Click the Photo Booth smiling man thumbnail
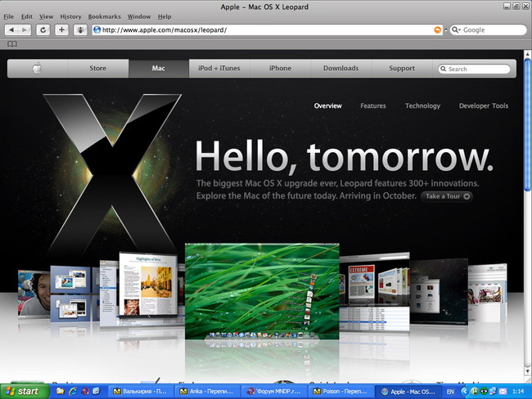Screen dimensions: 532x399 pos(34,294)
